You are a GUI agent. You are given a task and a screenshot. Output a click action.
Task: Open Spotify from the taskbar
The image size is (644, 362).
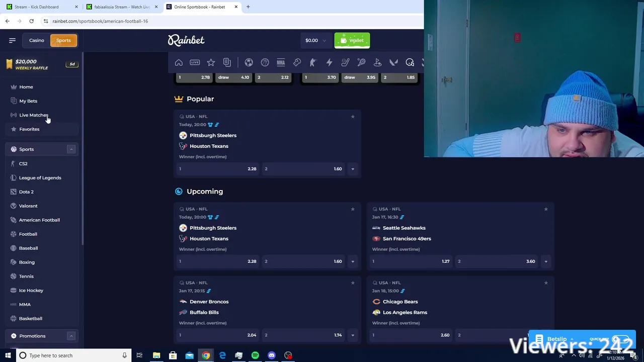point(255,355)
